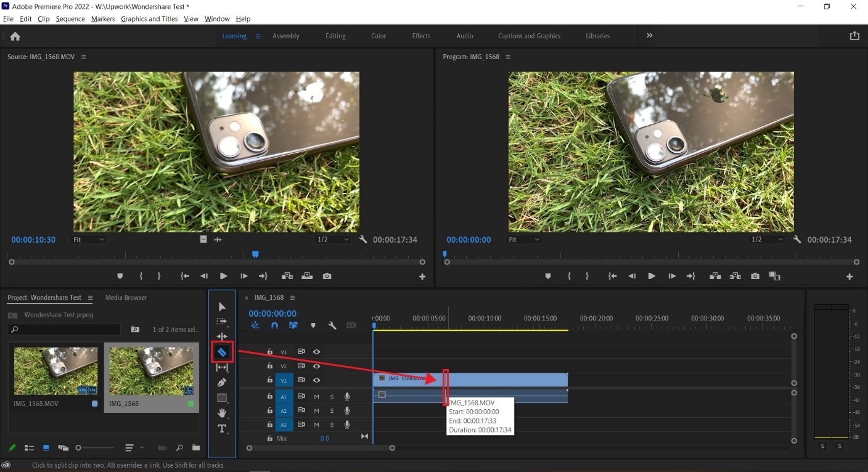Activate the Selection arrow tool
This screenshot has width=868, height=472.
point(222,307)
